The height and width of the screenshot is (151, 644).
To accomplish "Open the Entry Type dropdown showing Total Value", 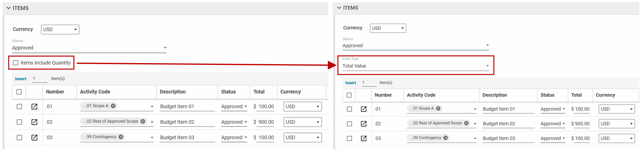I will click(x=415, y=66).
